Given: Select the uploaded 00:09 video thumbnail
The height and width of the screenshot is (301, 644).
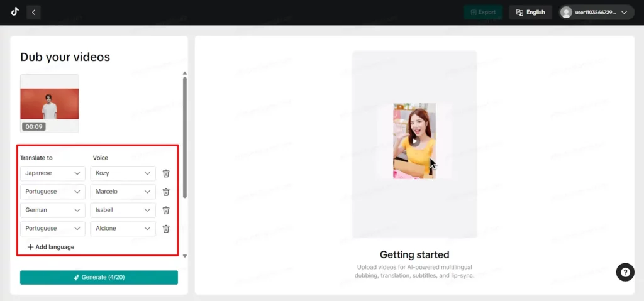Looking at the screenshot, I should pos(50,104).
